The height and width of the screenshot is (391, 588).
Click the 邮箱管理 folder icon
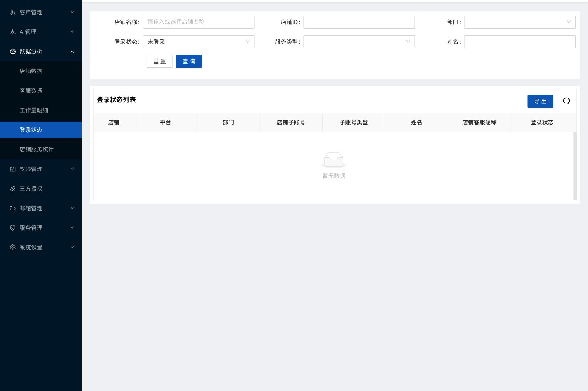pos(13,208)
